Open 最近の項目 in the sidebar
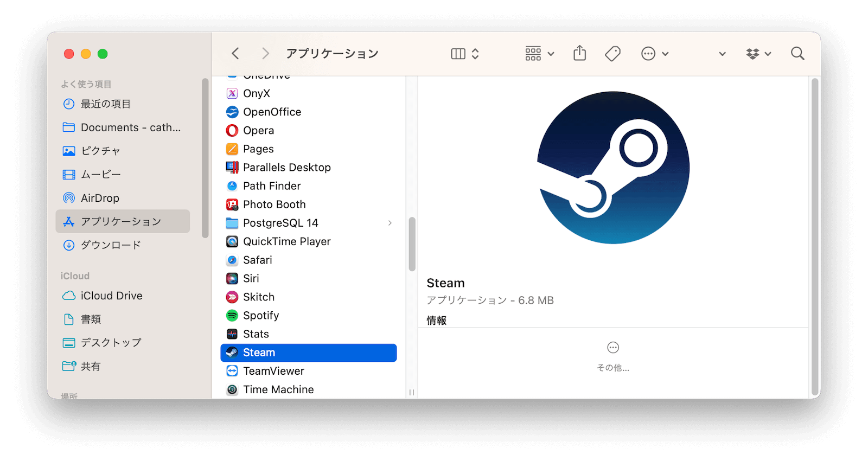Viewport: 868px width, 461px height. point(123,104)
